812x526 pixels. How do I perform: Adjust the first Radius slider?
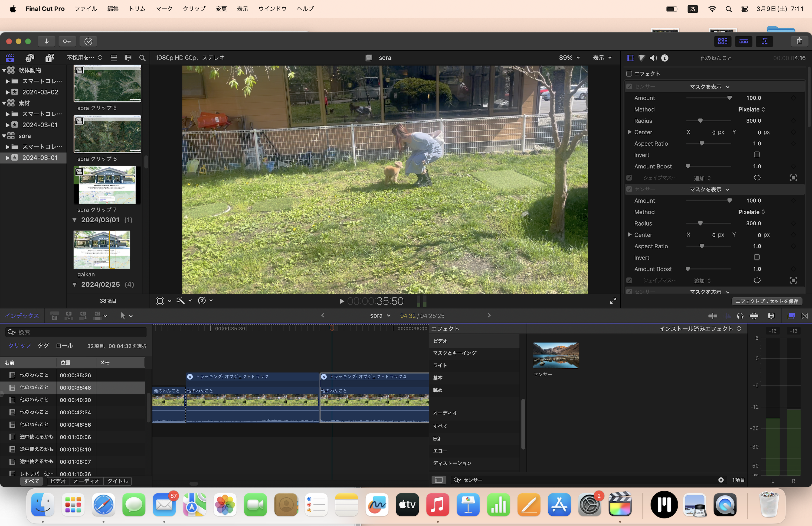click(x=700, y=121)
